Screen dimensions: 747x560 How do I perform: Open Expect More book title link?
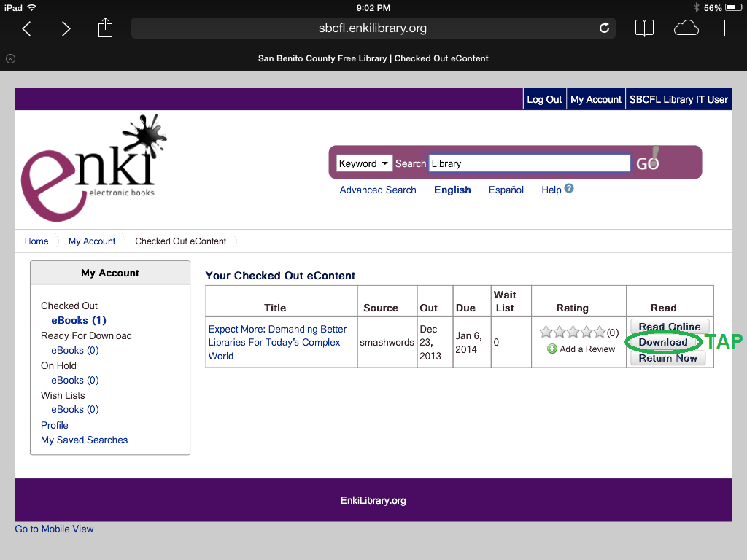coord(278,343)
